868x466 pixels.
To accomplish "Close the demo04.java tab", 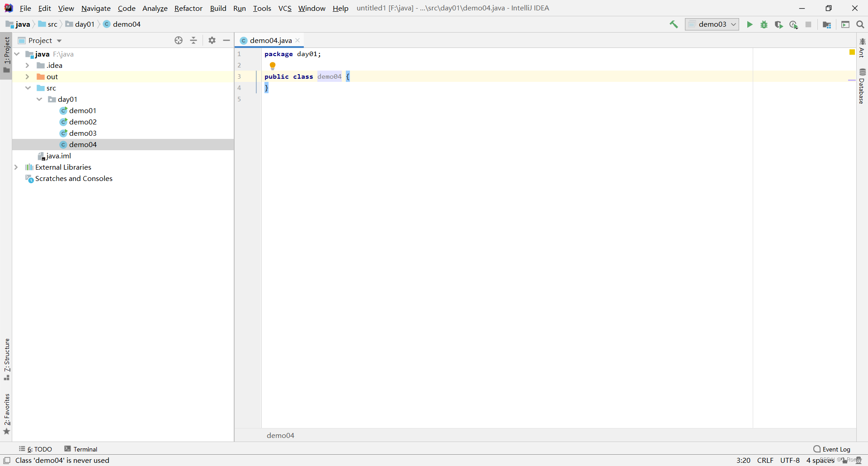I will click(297, 40).
